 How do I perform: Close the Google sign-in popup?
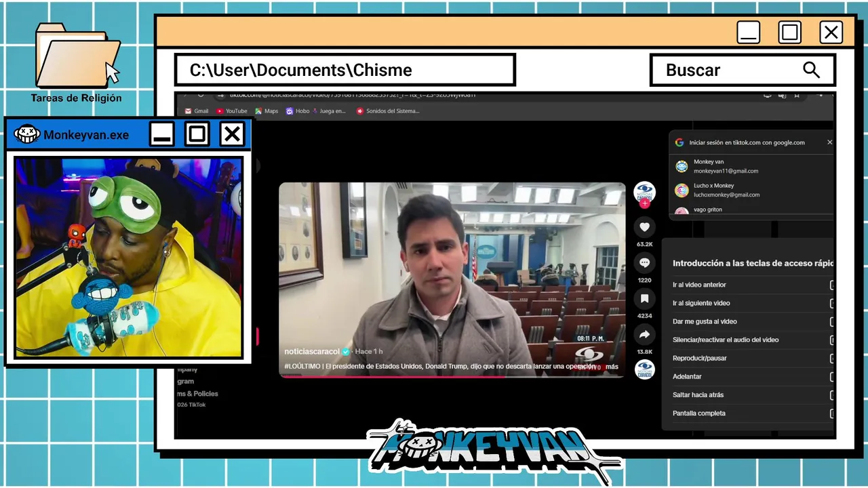click(x=829, y=142)
